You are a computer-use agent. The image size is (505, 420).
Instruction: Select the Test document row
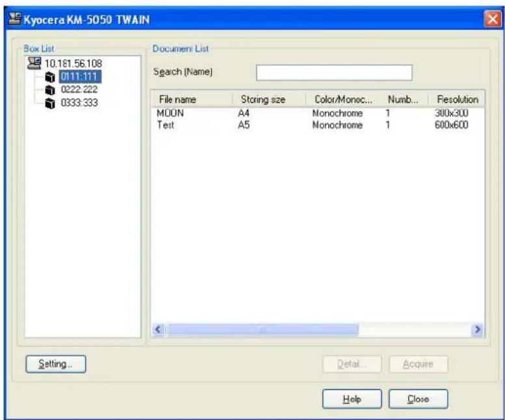coord(317,125)
